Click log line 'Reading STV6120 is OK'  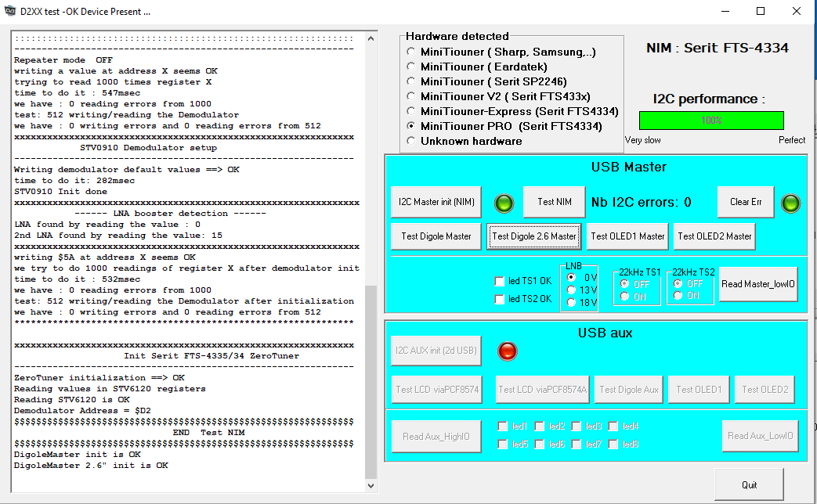point(72,399)
